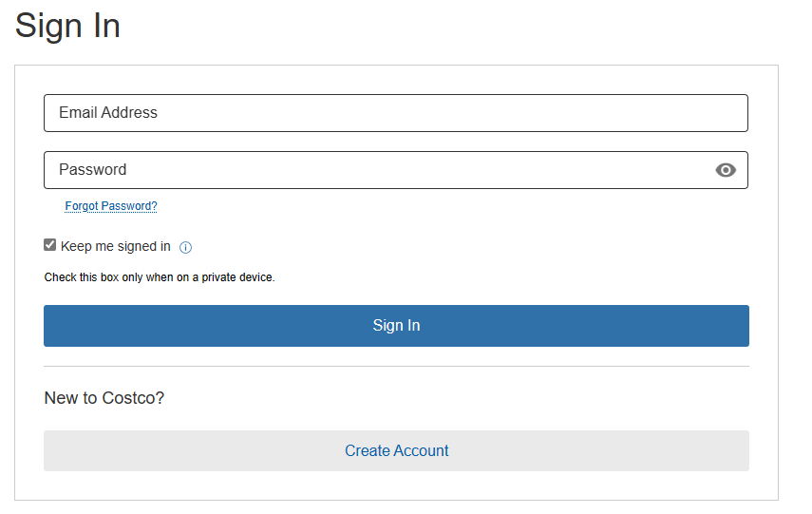Click the Sign In page heading
Image resolution: width=812 pixels, height=514 pixels.
(67, 26)
